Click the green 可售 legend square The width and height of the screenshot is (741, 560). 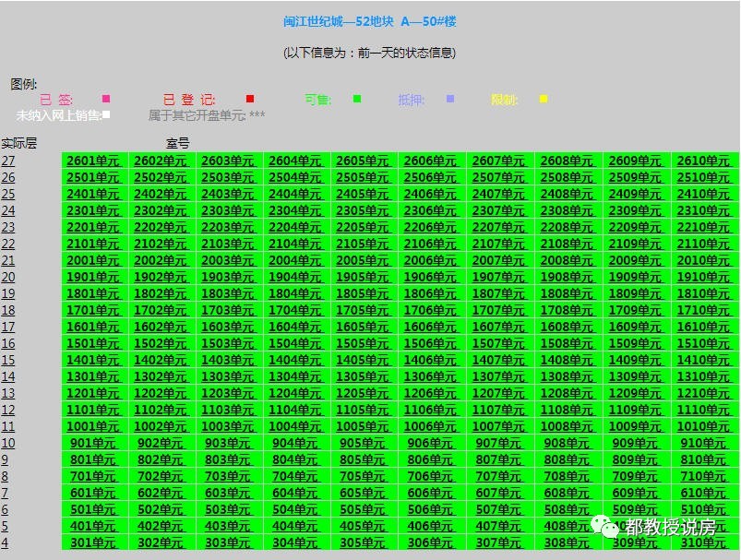355,97
